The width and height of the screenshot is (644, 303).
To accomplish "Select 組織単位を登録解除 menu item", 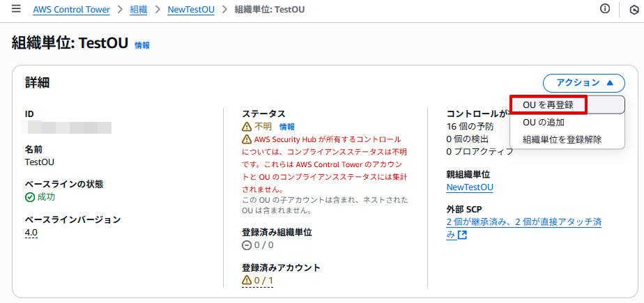I will point(562,139).
